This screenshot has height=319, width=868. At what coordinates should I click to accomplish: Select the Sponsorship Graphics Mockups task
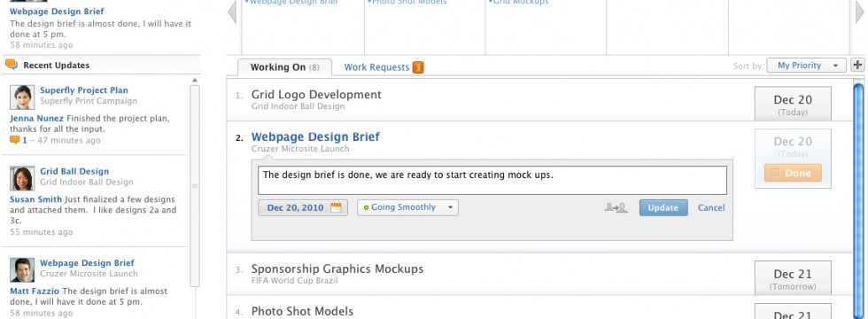[x=337, y=269]
